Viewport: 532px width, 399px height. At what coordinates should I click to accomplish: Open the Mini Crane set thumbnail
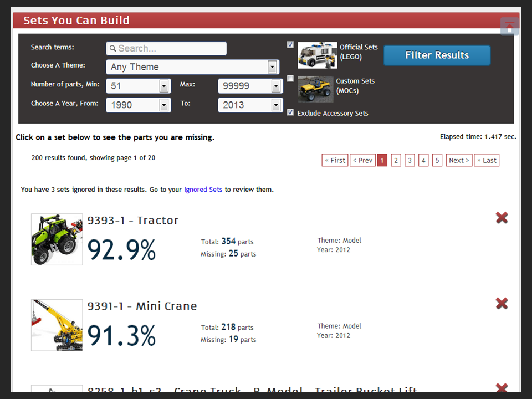click(x=57, y=325)
